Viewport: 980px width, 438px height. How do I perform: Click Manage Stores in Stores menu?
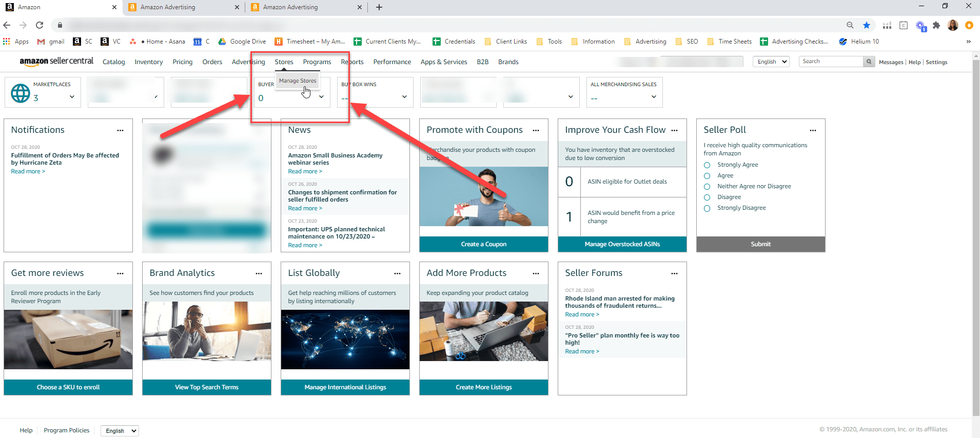click(x=298, y=81)
